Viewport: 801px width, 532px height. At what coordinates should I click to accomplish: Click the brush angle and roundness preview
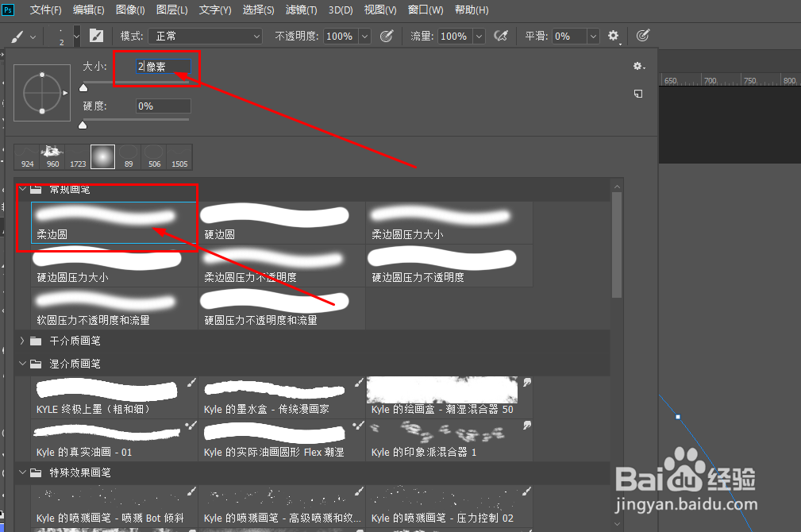click(x=42, y=93)
